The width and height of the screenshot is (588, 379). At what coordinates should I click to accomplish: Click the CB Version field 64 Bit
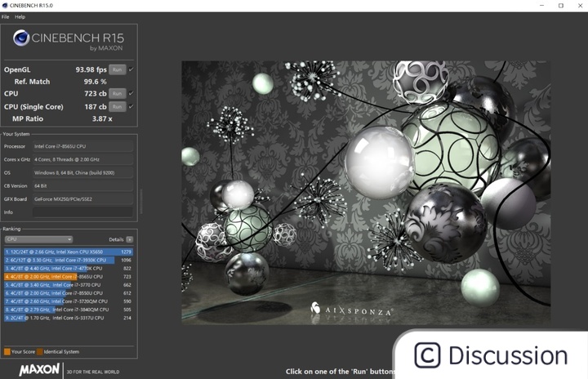point(82,186)
